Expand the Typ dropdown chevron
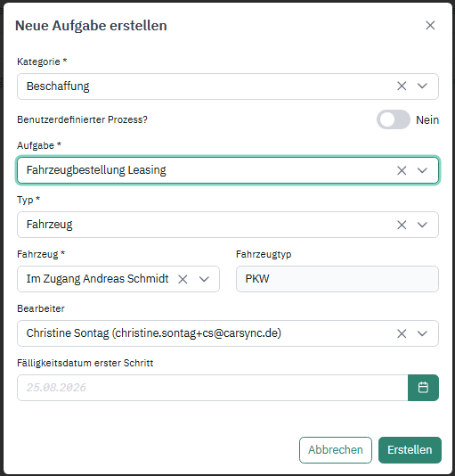Screen dimensions: 455x476 pyautogui.click(x=422, y=225)
